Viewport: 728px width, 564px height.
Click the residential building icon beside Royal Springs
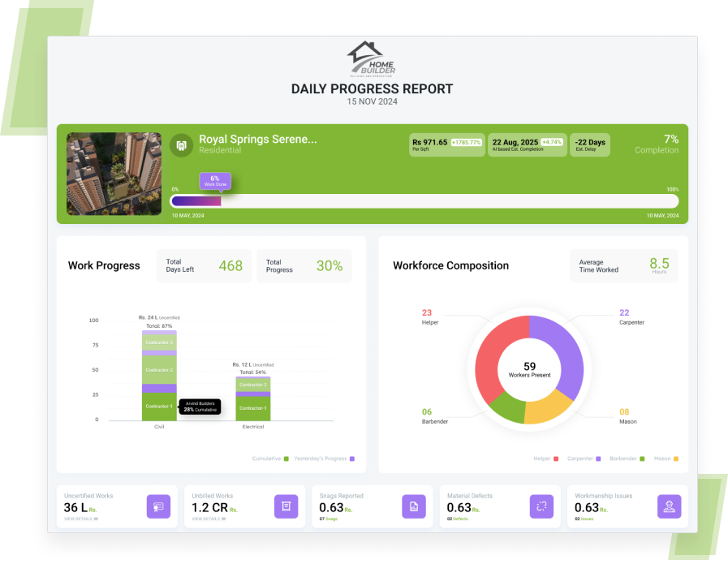182,145
